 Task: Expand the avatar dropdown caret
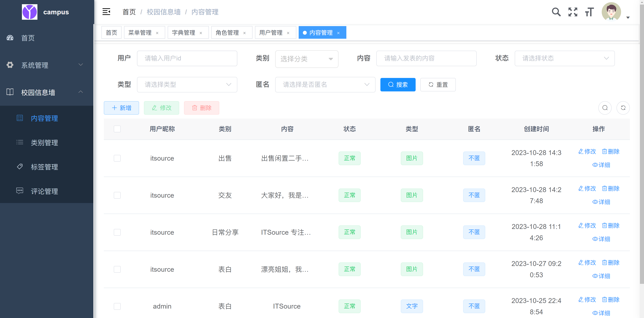(628, 18)
